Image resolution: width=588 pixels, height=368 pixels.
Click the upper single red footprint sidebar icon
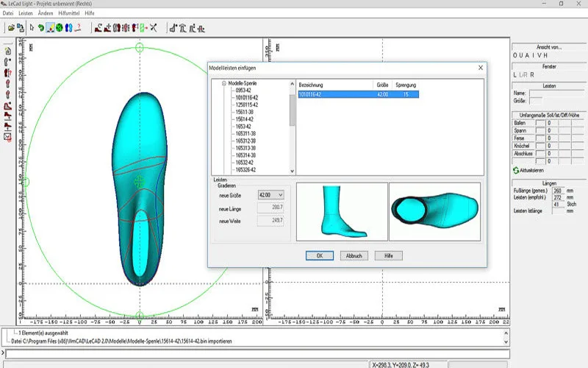coord(7,83)
